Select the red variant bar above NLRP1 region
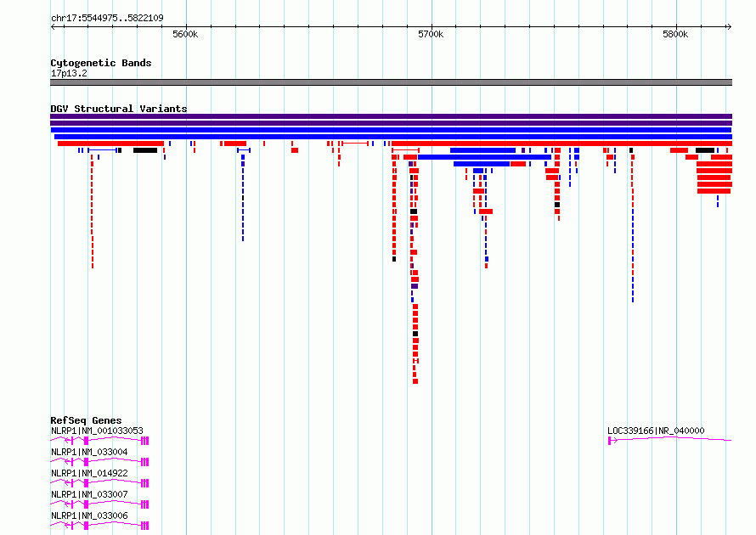Screen dimensions: 756x535 (111, 144)
